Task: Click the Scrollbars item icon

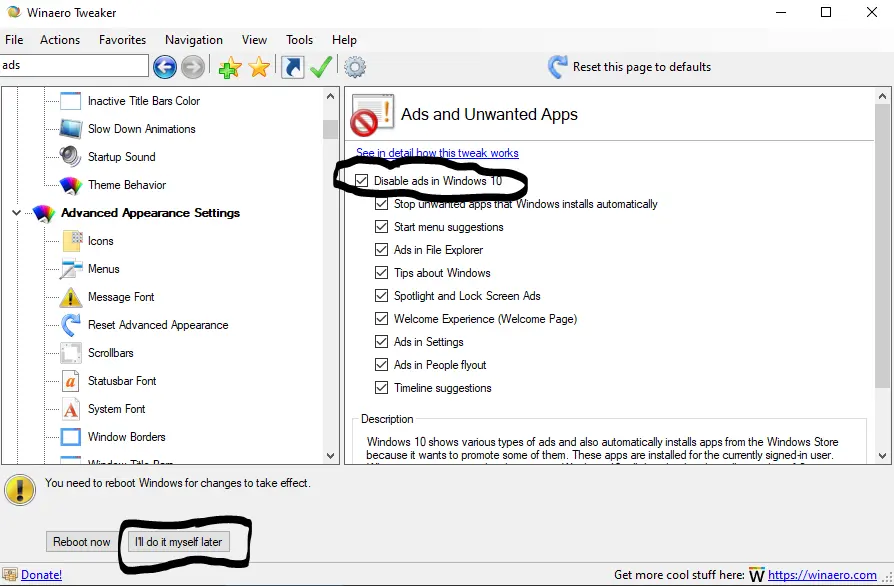Action: click(71, 353)
